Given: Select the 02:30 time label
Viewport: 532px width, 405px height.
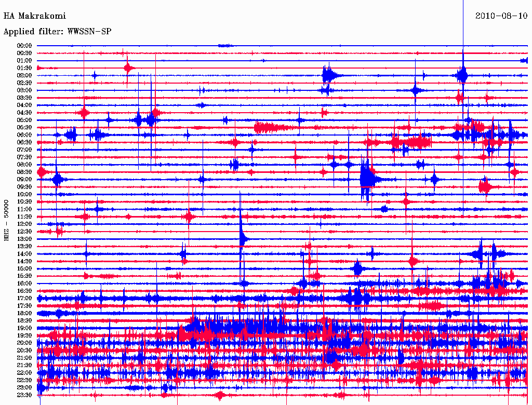Looking at the screenshot, I should tap(24, 83).
